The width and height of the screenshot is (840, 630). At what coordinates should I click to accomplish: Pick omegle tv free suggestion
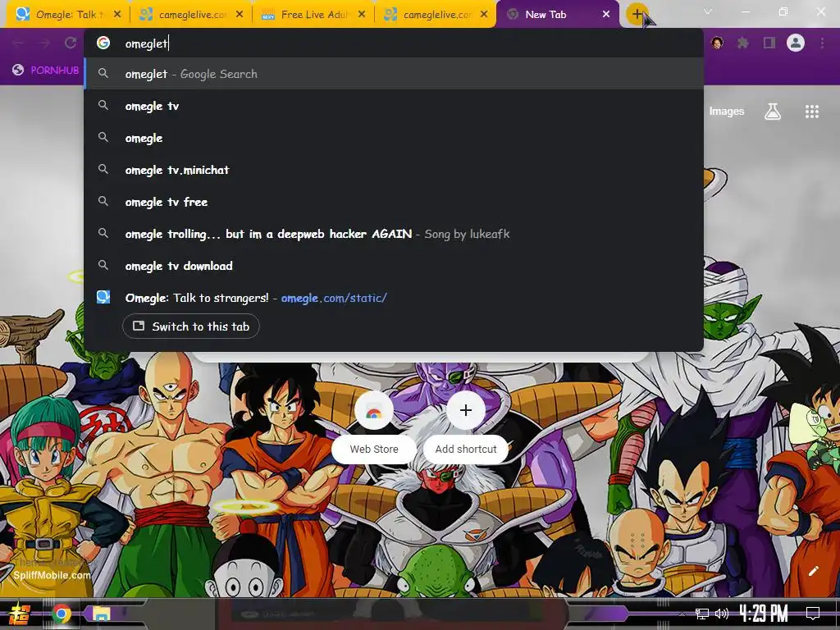tap(394, 202)
